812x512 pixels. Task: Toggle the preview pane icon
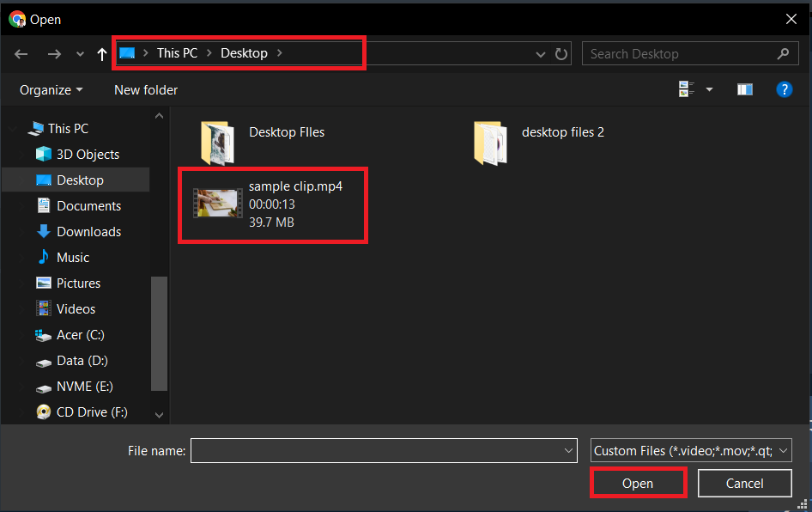[x=744, y=88]
